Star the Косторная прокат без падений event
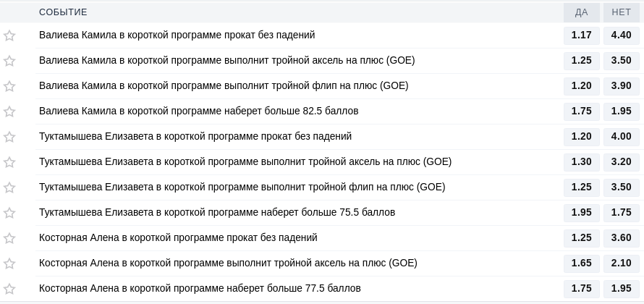The height and width of the screenshot is (304, 644). coord(9,238)
